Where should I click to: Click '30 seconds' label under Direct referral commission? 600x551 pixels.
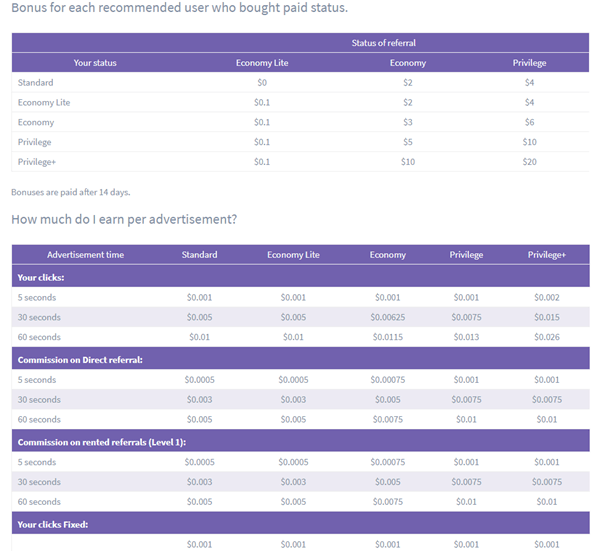pyautogui.click(x=39, y=400)
